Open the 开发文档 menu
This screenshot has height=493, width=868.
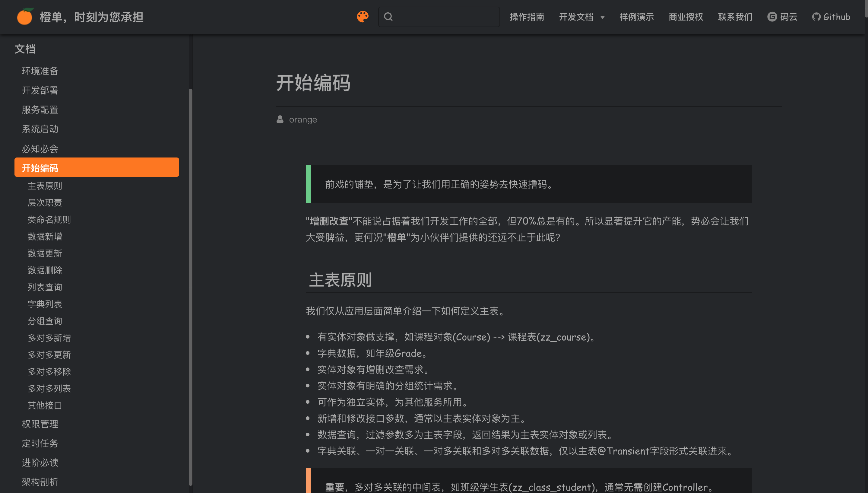(576, 17)
